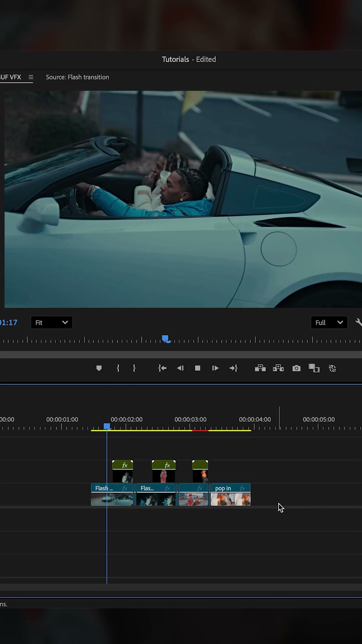
Task: Click the Program monitor scrubber playhead
Action: [166, 339]
